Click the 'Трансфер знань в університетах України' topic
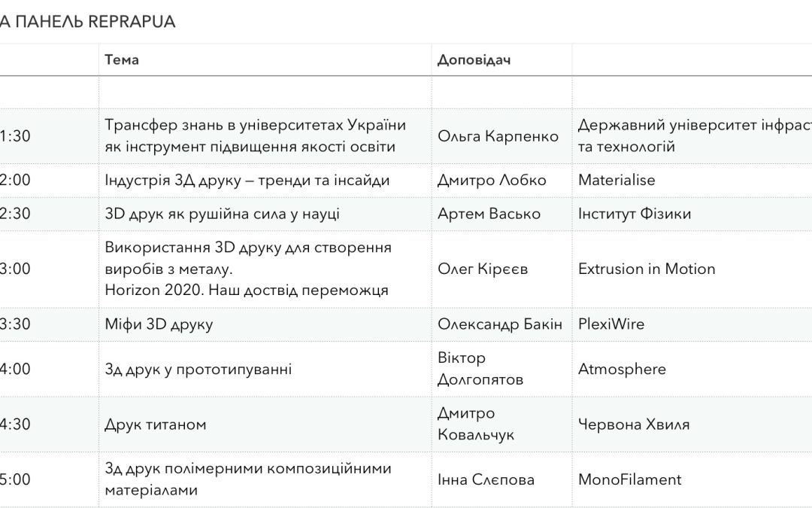Viewport: 812px width, 508px height. [256, 125]
